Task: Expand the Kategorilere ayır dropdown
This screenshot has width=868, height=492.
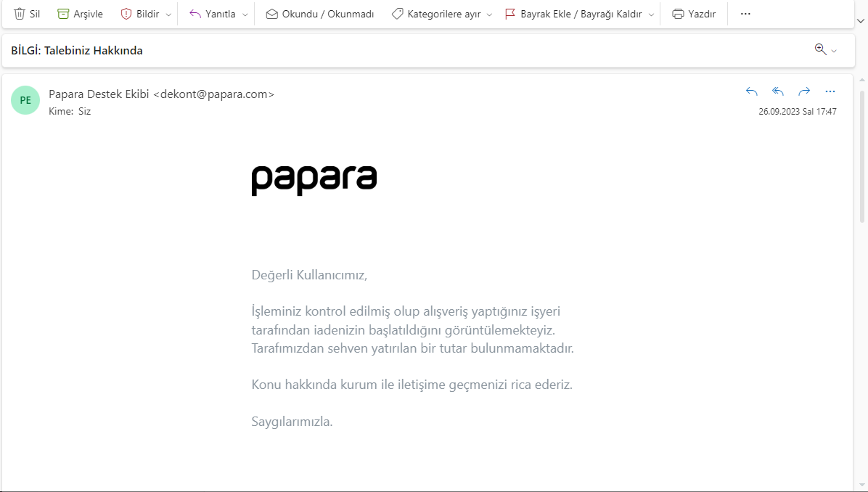Action: click(x=489, y=15)
